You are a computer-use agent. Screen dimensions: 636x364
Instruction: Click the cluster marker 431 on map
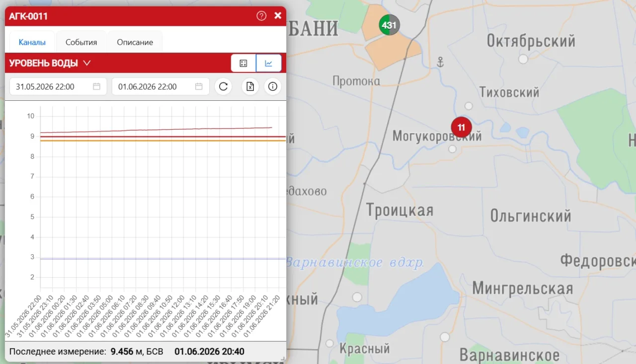click(389, 25)
